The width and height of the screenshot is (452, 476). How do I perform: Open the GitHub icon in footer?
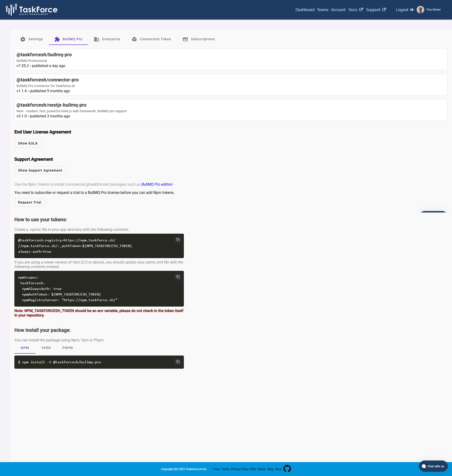(x=287, y=468)
